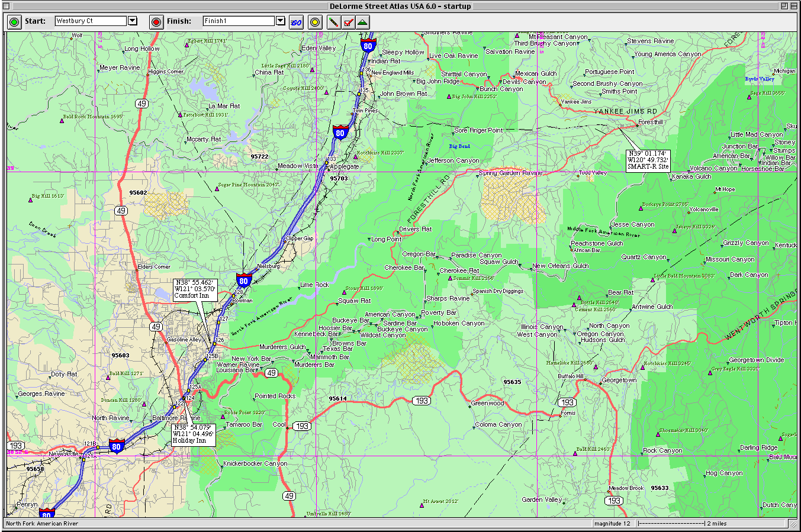The height and width of the screenshot is (532, 801).
Task: Click the SMART-R Site coordinate label
Action: coord(648,160)
